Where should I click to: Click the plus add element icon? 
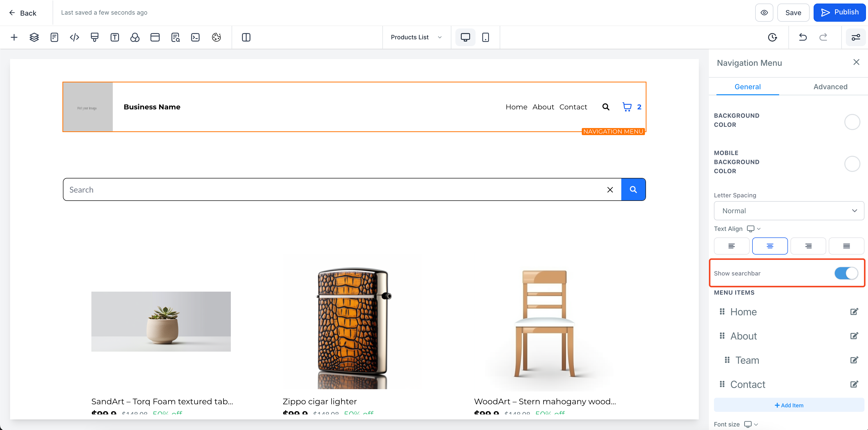(14, 37)
